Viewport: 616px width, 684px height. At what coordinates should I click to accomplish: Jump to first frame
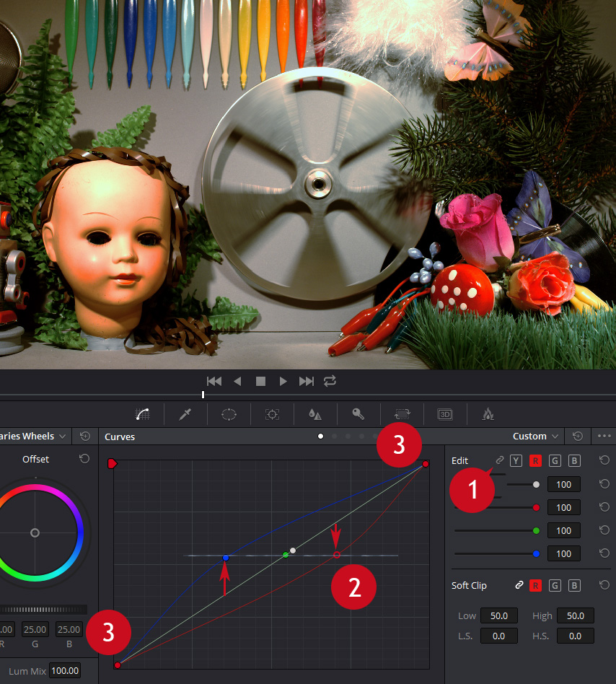tap(214, 381)
